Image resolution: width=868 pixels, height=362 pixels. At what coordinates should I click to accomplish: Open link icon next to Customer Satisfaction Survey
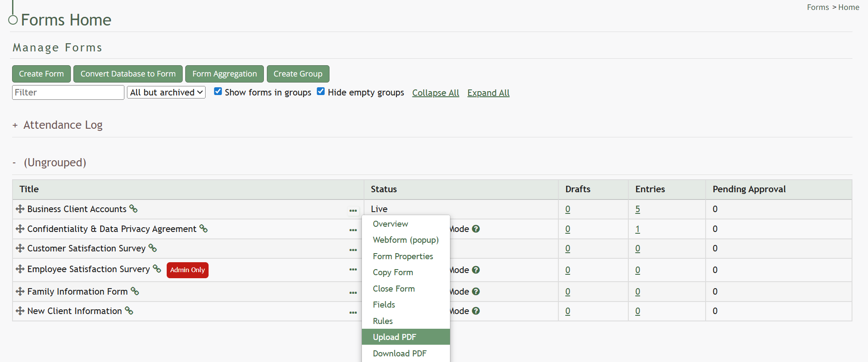tap(152, 248)
